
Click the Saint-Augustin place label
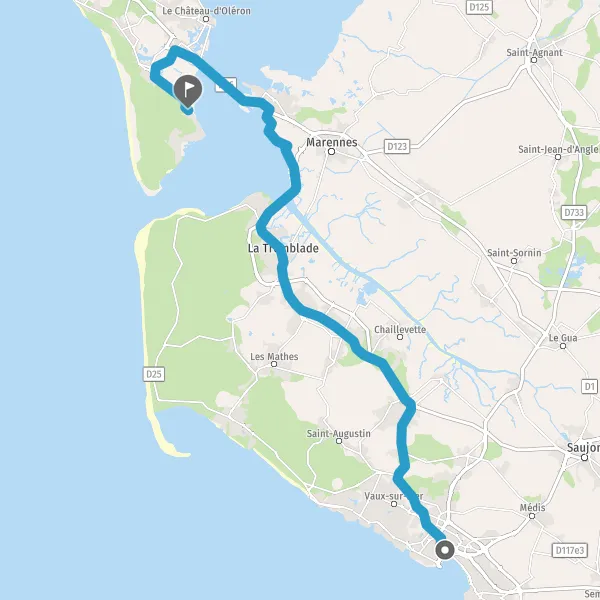[x=339, y=434]
